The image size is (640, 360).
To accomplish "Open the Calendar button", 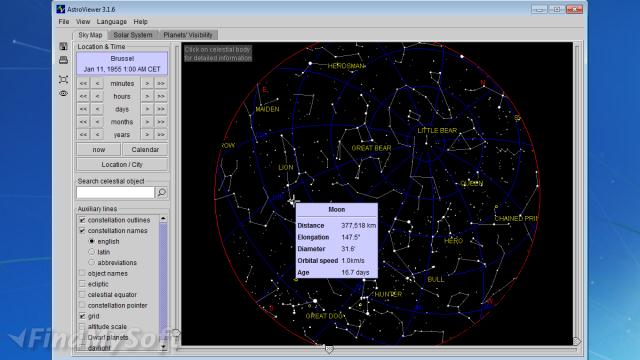I will tap(145, 150).
